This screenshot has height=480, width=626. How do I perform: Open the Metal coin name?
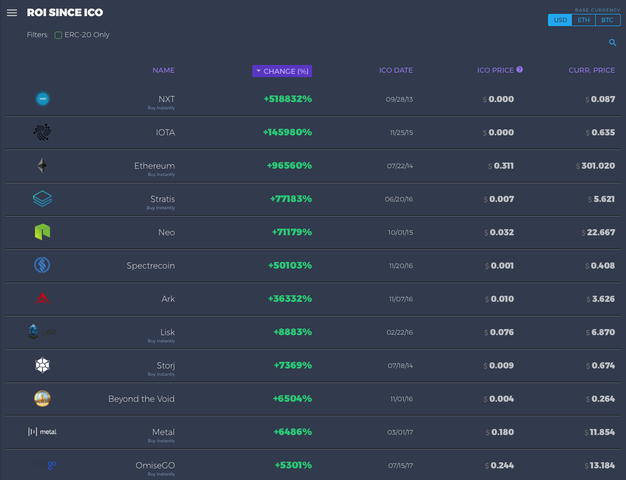click(163, 432)
